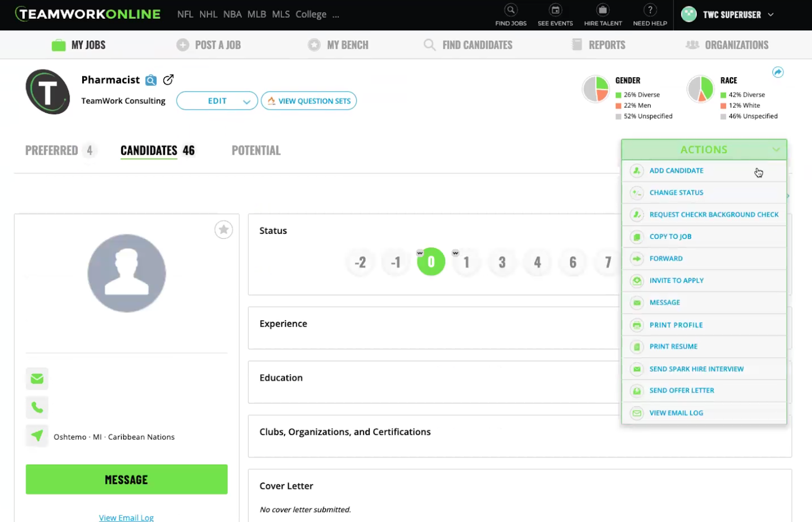This screenshot has height=522, width=812.
Task: Click the Hire Talent briefcase icon
Action: [602, 10]
